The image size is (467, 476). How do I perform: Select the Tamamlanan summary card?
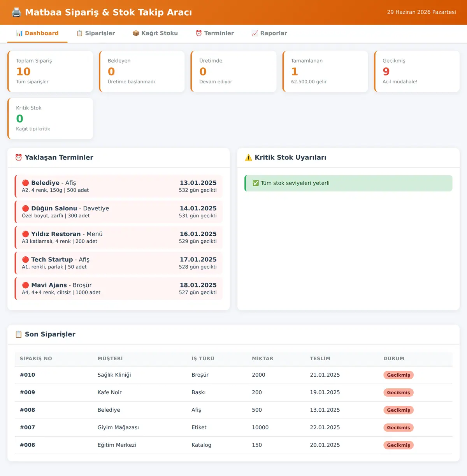click(x=325, y=72)
